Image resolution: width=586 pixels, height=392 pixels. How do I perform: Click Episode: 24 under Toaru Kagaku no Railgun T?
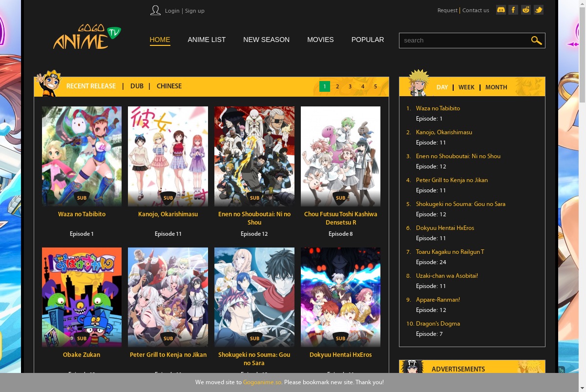(431, 262)
